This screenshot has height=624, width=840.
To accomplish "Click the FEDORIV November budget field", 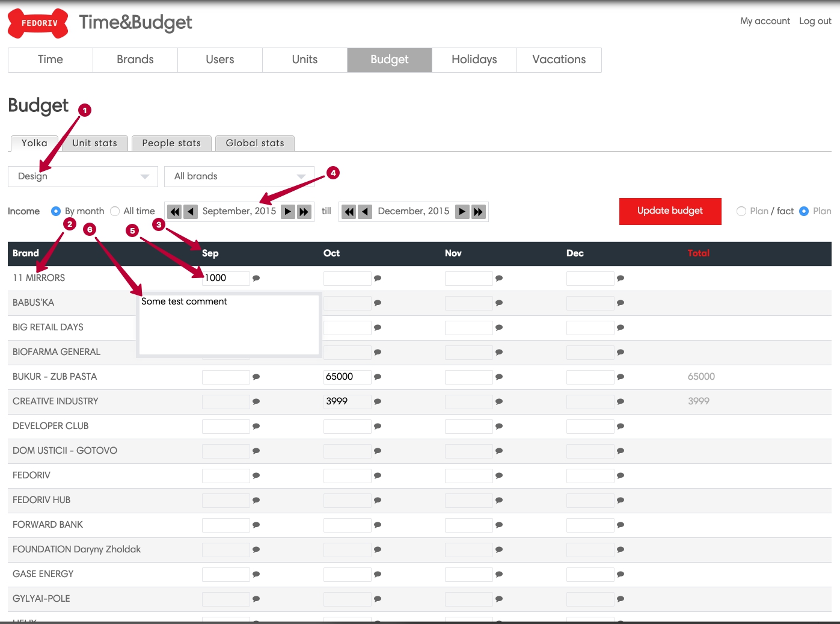I will pos(469,475).
